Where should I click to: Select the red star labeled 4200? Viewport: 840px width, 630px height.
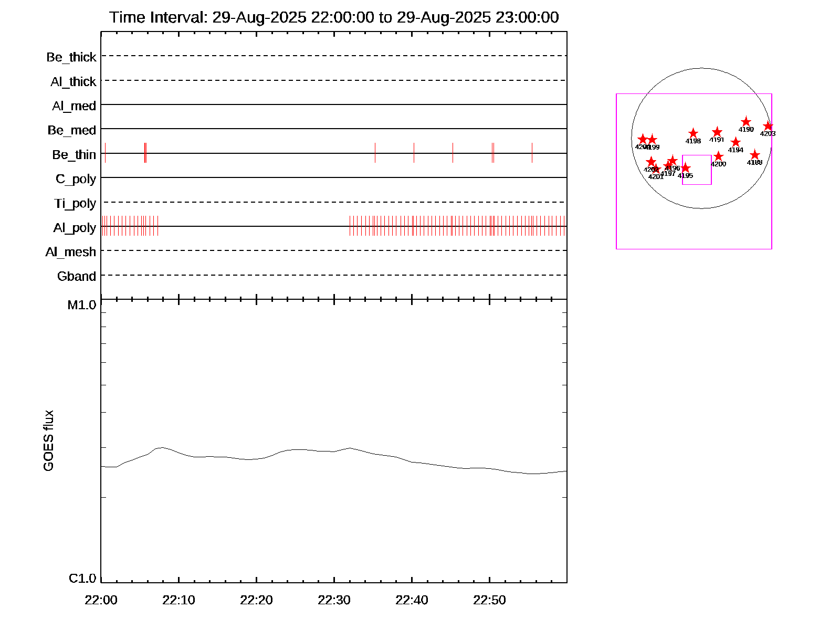click(x=718, y=156)
